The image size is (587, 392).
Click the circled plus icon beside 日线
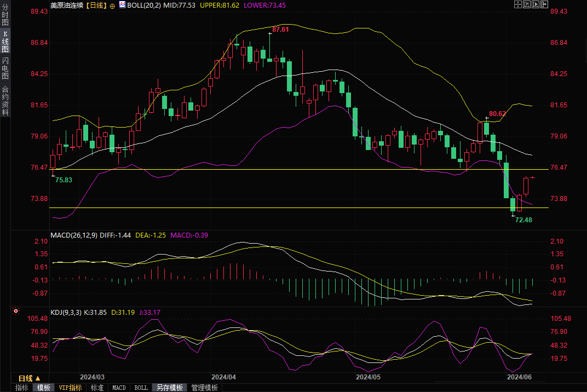click(x=112, y=5)
